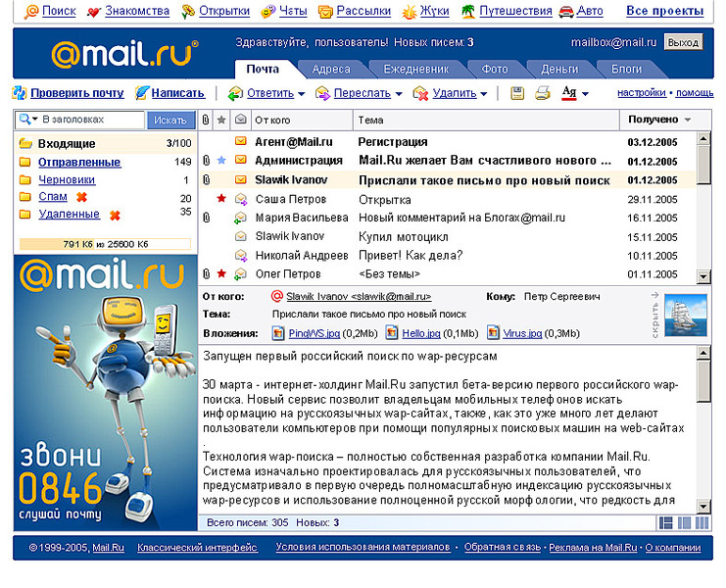
Task: Unflag the Олег Петров message star
Action: (x=221, y=273)
